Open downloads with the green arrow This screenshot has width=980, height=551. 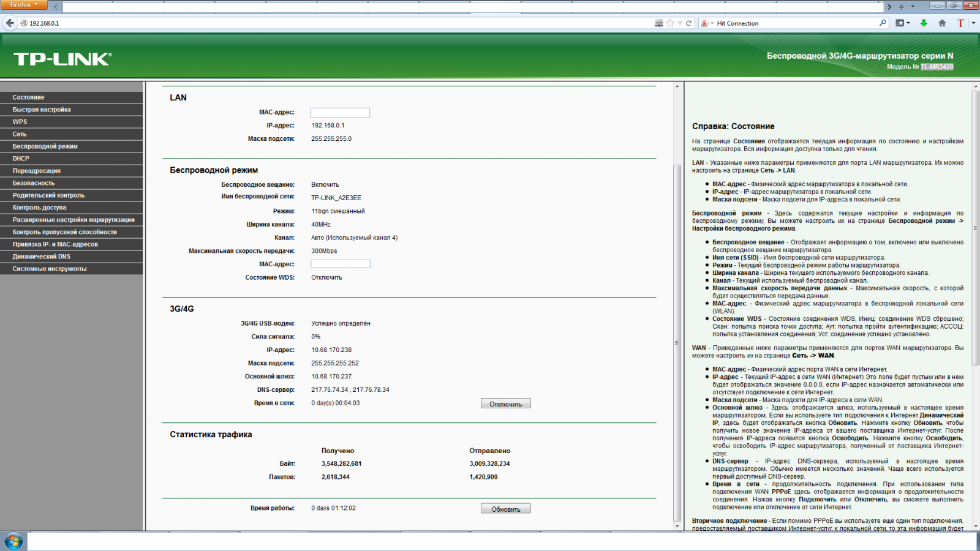[x=924, y=23]
